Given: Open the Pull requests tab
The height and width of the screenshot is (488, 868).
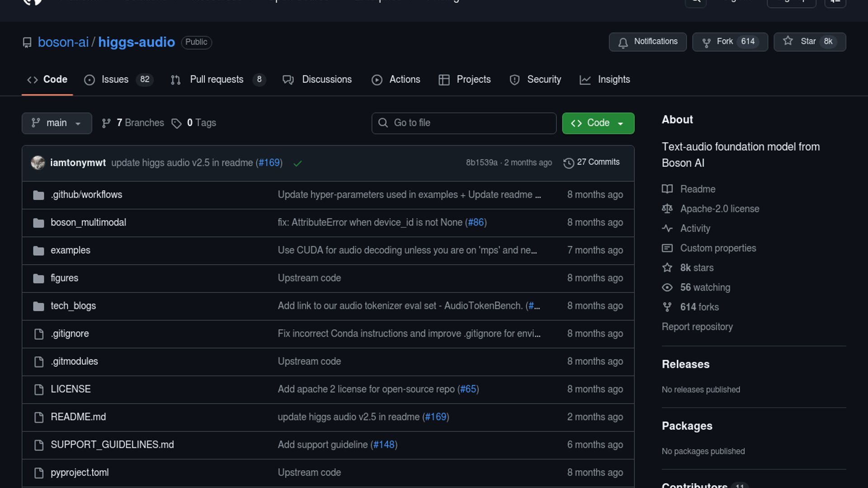Looking at the screenshot, I should click(217, 80).
